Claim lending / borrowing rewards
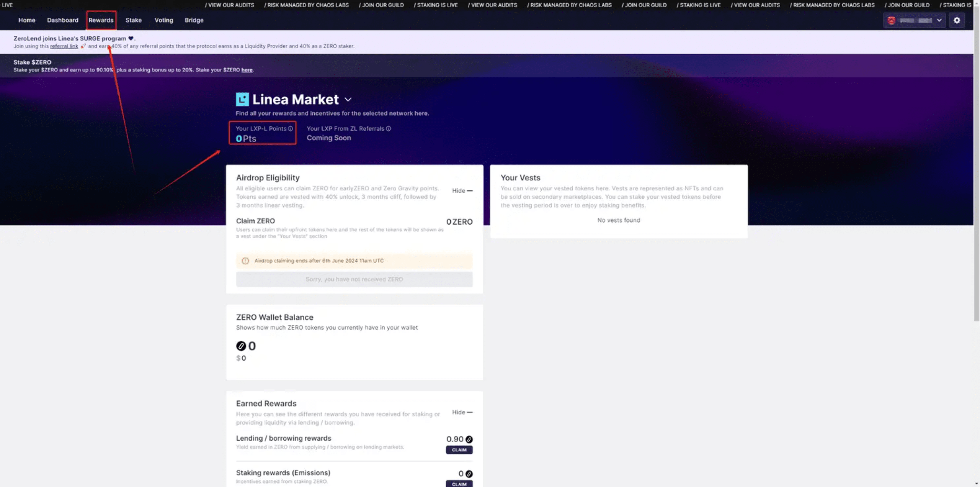980x487 pixels. [459, 450]
